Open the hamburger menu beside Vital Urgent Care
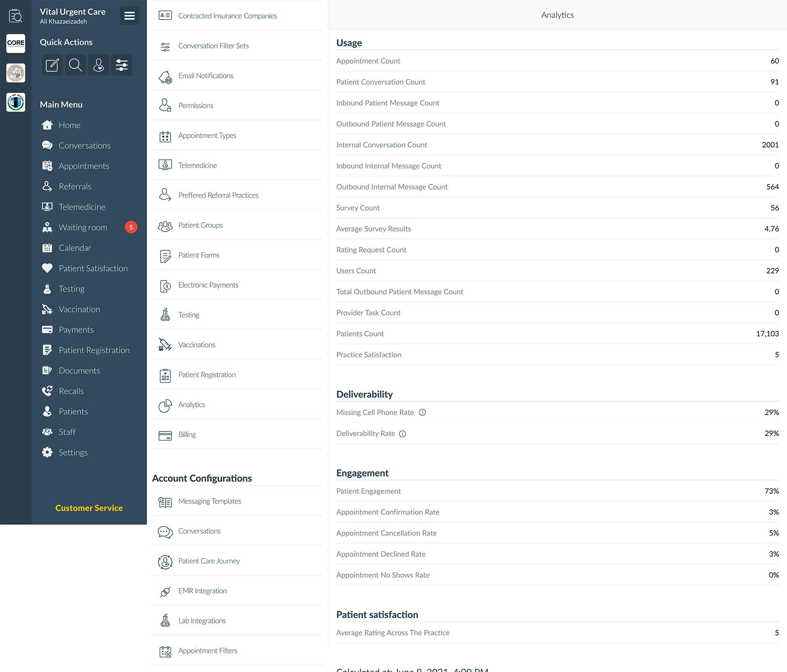Image resolution: width=787 pixels, height=672 pixels. coord(129,16)
